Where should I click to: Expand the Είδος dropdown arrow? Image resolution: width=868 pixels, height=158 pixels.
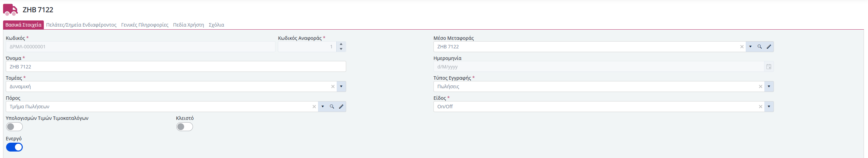click(x=769, y=107)
